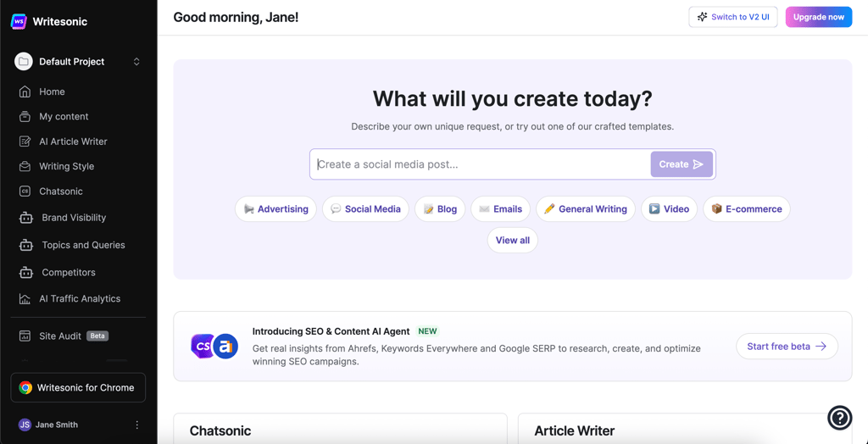This screenshot has height=444, width=868.
Task: Click the sparkle icon on Switch to V2 UI
Action: [702, 17]
